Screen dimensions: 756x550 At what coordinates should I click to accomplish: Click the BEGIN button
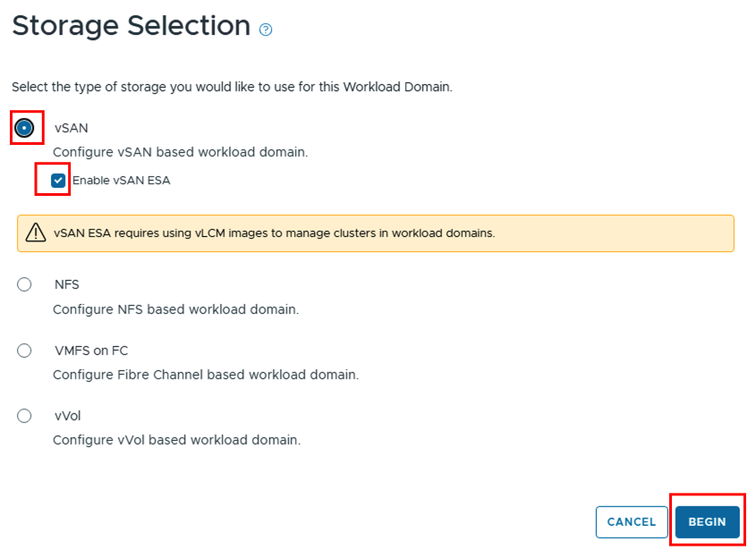[x=708, y=521]
